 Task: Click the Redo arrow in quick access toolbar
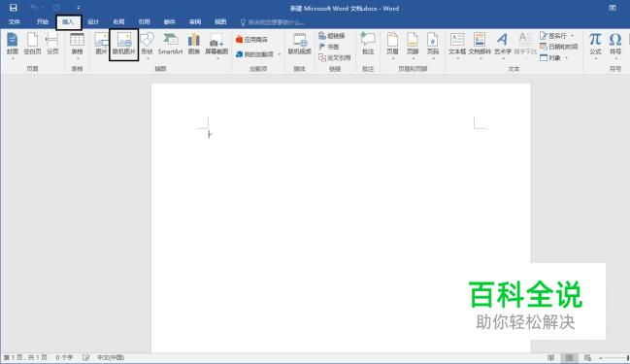pos(56,8)
